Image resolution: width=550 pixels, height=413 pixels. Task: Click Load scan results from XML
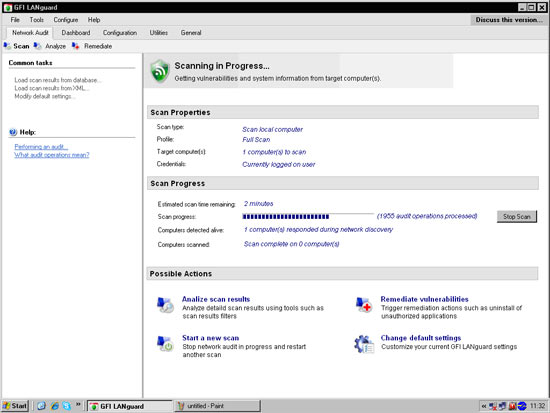coord(52,88)
